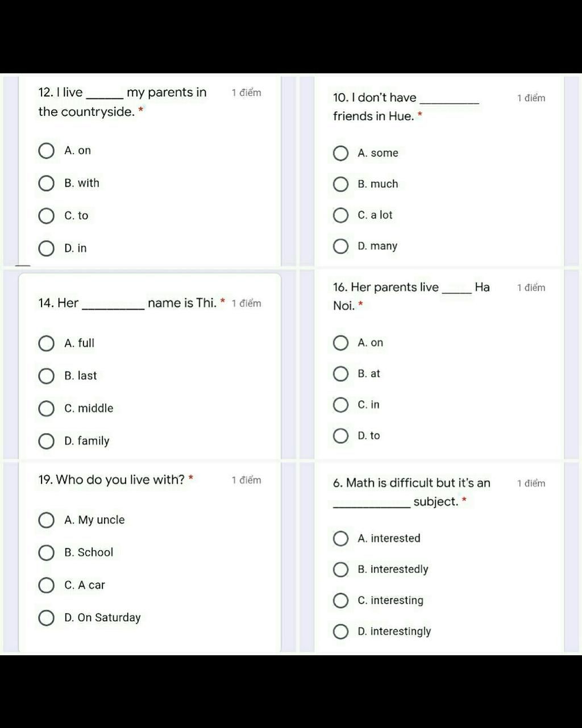This screenshot has width=582, height=728.
Task: Pick 'D. interestingly' for question 6
Action: point(340,631)
